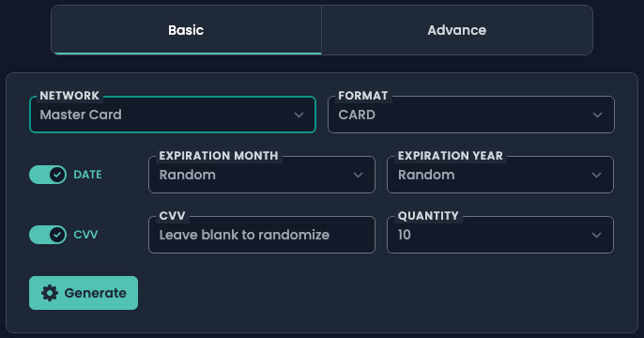The width and height of the screenshot is (644, 338).
Task: Focus the CVV input field
Action: [x=262, y=235]
